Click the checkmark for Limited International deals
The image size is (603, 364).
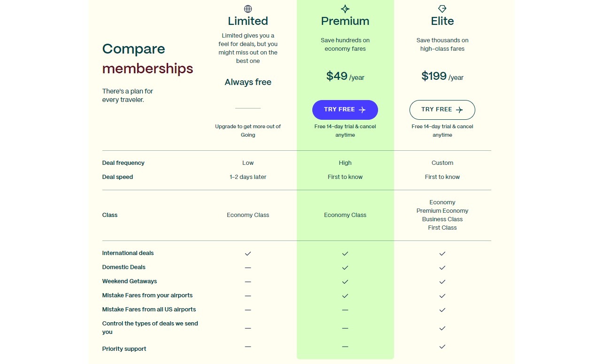pyautogui.click(x=248, y=253)
